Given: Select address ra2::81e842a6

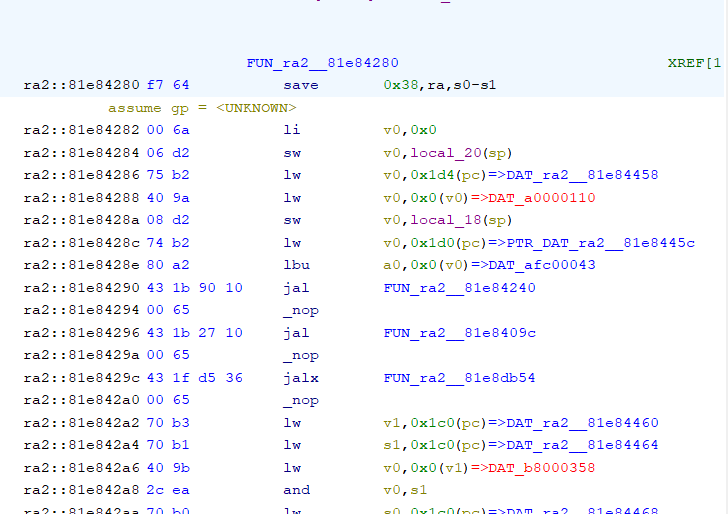Looking at the screenshot, I should click(81, 468).
